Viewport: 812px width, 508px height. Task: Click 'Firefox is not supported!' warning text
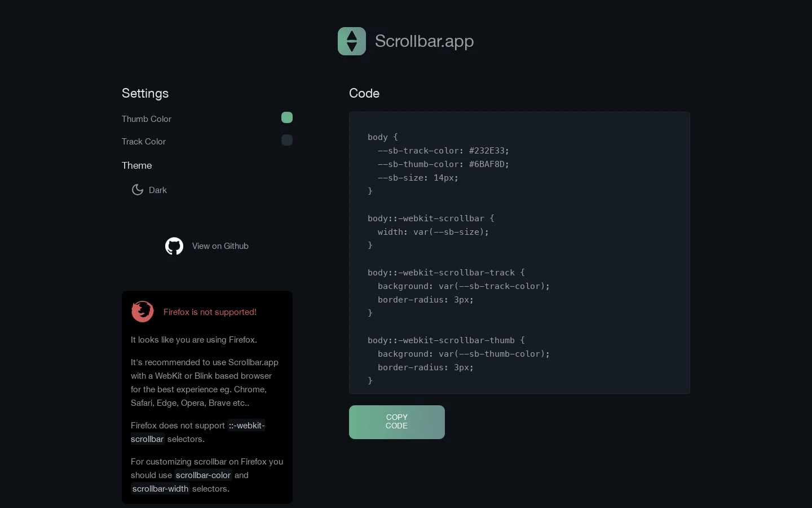(210, 312)
